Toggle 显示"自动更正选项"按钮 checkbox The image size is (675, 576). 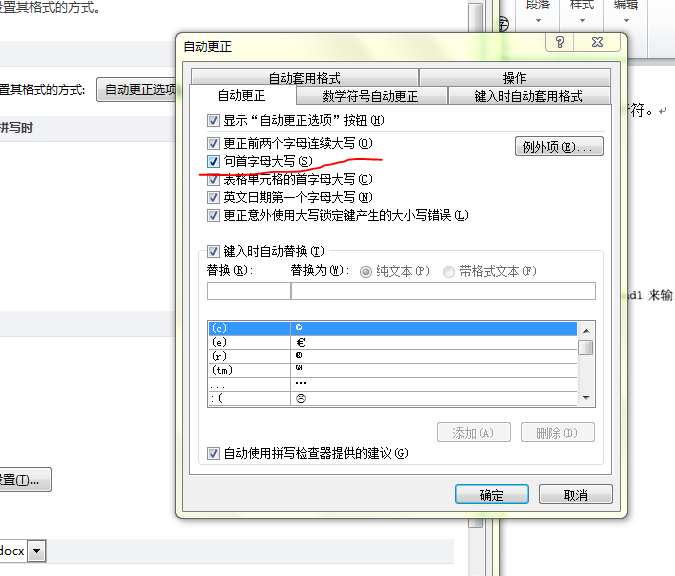(213, 120)
